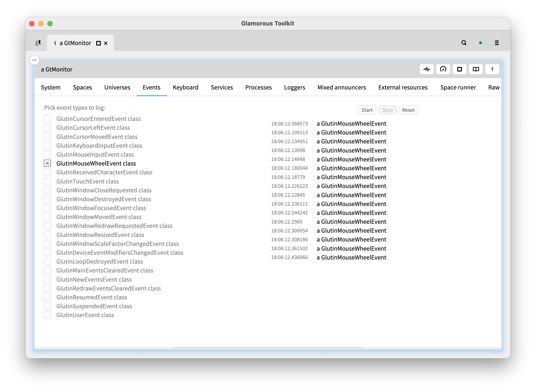The width and height of the screenshot is (536, 392).
Task: Open the documentation book icon
Action: click(x=476, y=69)
